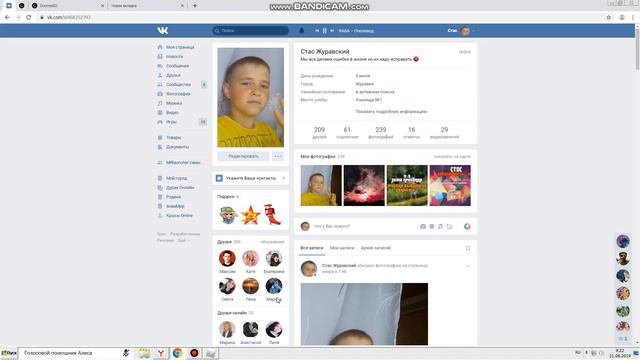Switch to the Архив записей tab
The width and height of the screenshot is (640, 360).
(376, 248)
